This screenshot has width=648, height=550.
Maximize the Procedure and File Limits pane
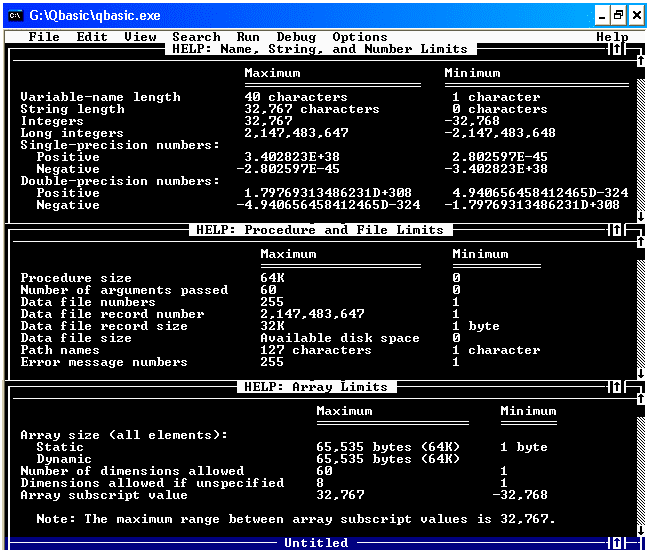(617, 230)
